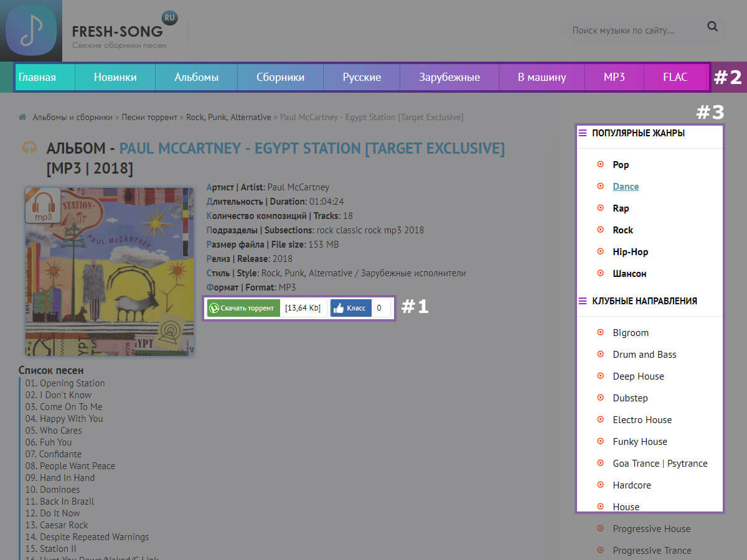This screenshot has height=560, width=747.
Task: Open the Шансон genre in sidebar
Action: coord(629,274)
